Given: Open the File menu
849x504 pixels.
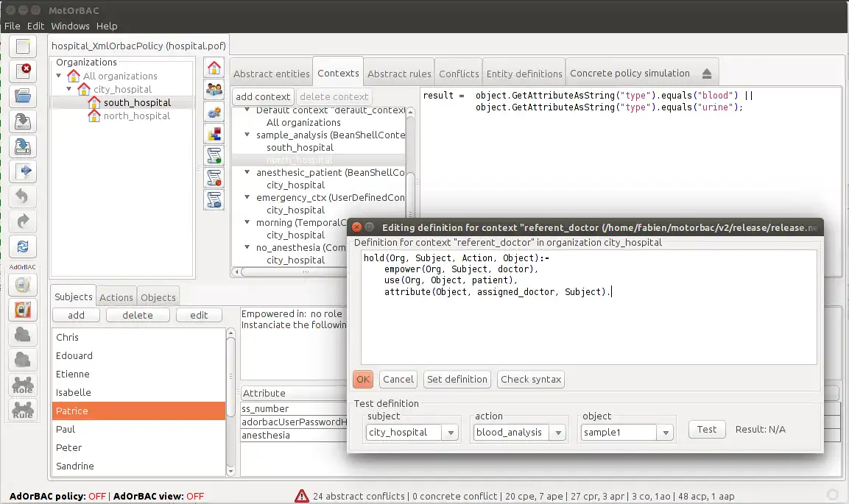Looking at the screenshot, I should coord(13,26).
